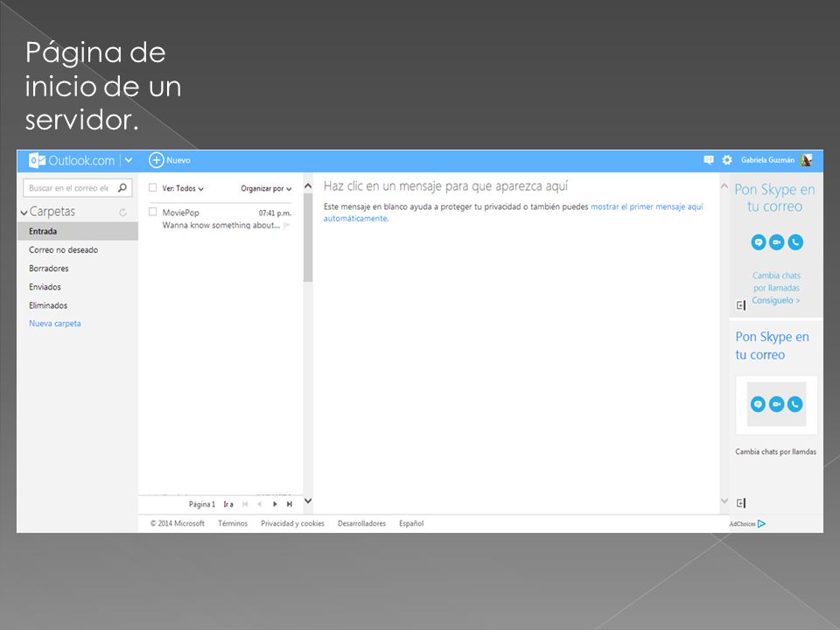Viewport: 840px width, 630px height.
Task: Open the Entrada folder
Action: coord(78,231)
